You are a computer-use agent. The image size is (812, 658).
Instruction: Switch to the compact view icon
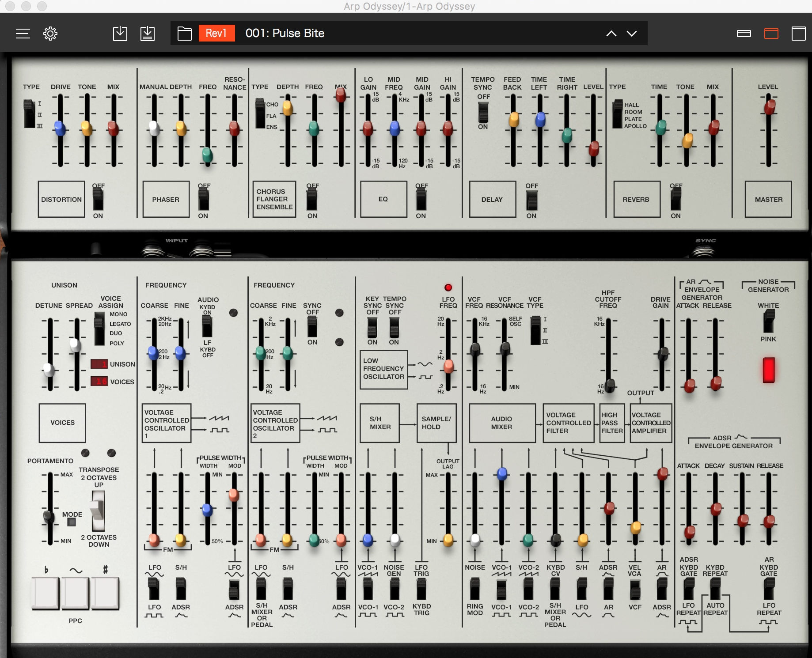[744, 34]
